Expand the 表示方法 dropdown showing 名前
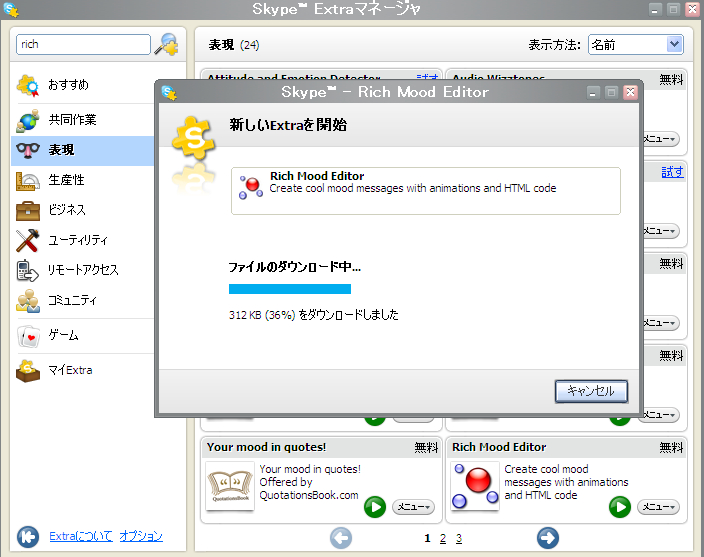The image size is (704, 557). pos(636,44)
